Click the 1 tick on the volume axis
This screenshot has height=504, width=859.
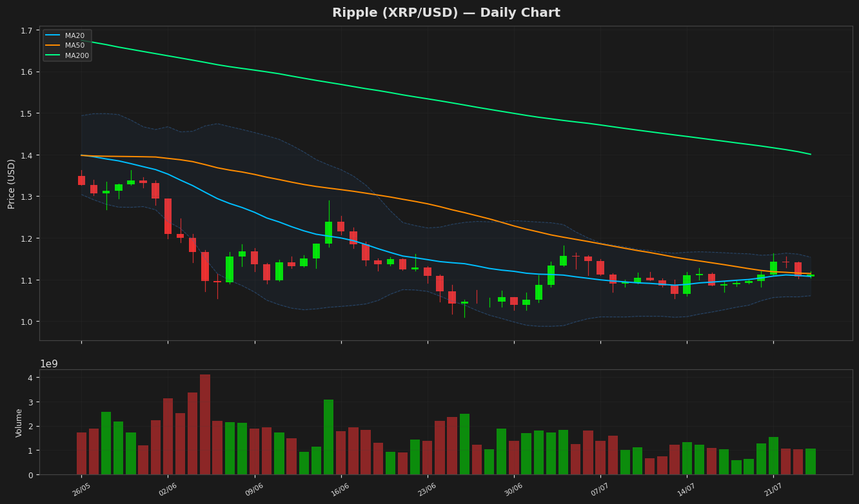[x=30, y=451]
